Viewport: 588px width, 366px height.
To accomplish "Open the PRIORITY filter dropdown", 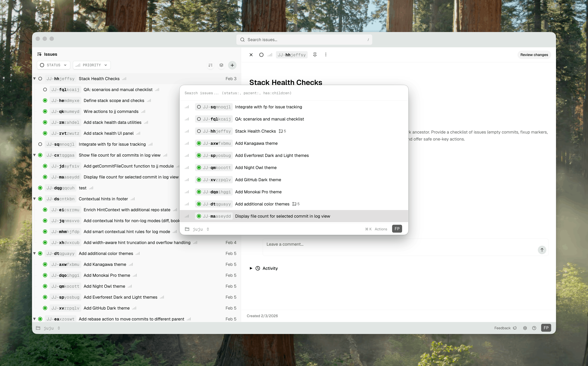I will coord(91,65).
